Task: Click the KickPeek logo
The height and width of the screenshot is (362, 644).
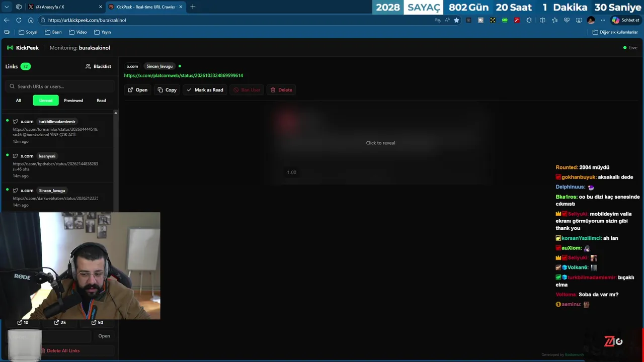Action: (23, 48)
